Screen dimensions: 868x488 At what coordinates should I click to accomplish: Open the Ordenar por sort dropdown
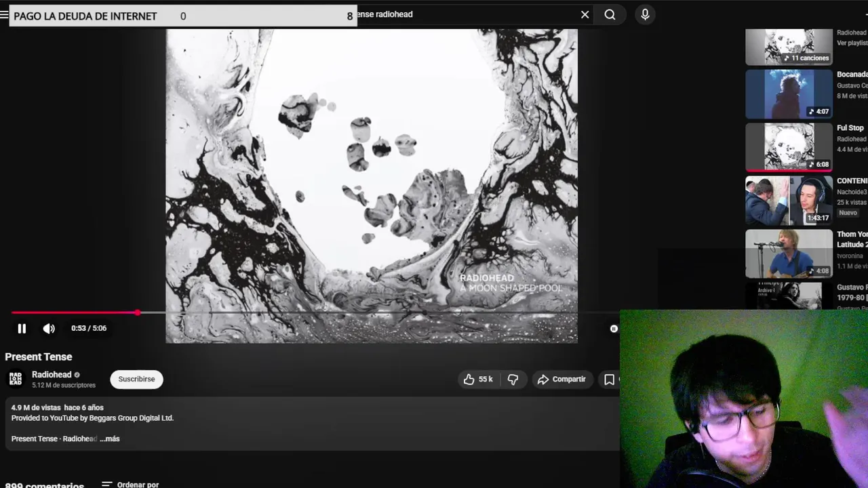[x=131, y=485]
